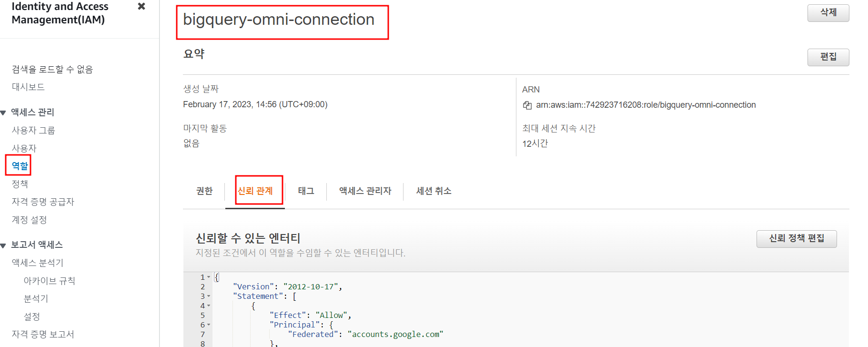Click the 삭제 button
Image resolution: width=868 pixels, height=347 pixels.
828,13
